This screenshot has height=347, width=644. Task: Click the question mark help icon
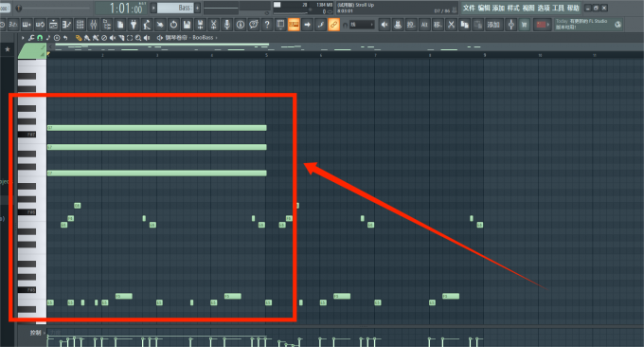pyautogui.click(x=267, y=25)
